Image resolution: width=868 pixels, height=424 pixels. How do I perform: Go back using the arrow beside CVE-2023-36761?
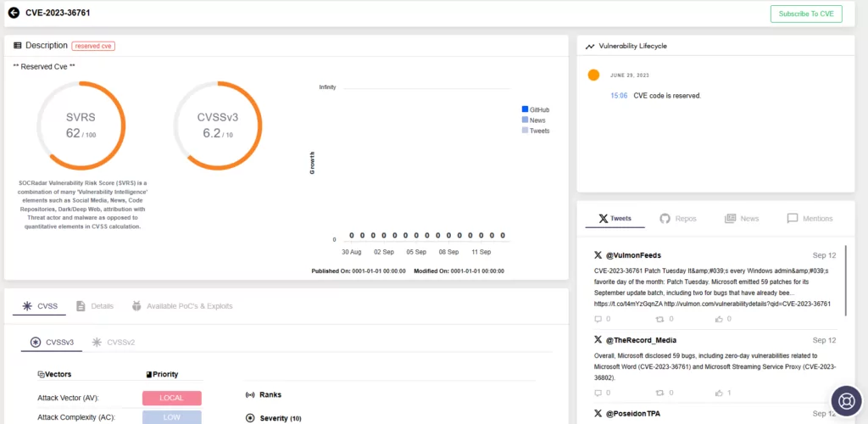[x=14, y=13]
